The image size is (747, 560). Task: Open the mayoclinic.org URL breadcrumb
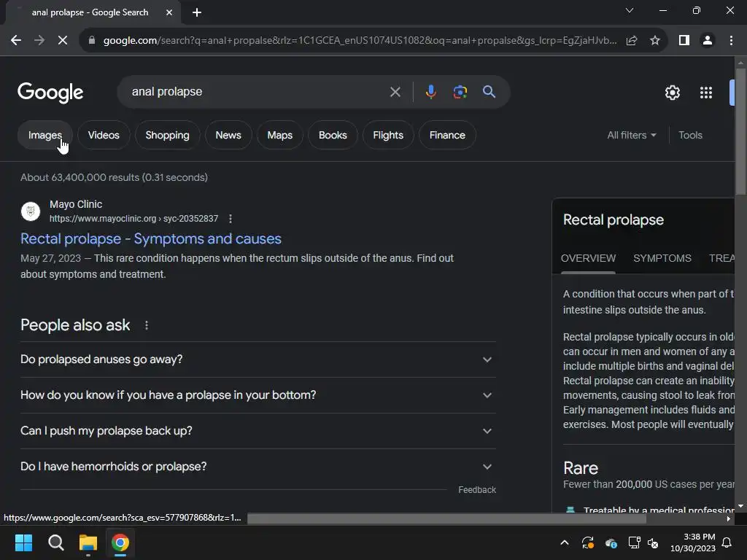tap(134, 219)
